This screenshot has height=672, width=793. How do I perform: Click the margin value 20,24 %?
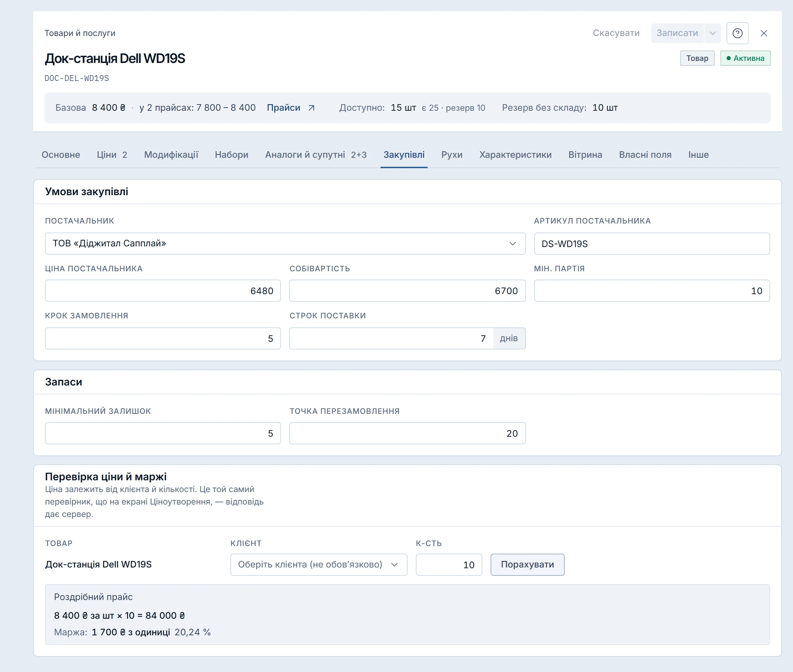tap(192, 632)
